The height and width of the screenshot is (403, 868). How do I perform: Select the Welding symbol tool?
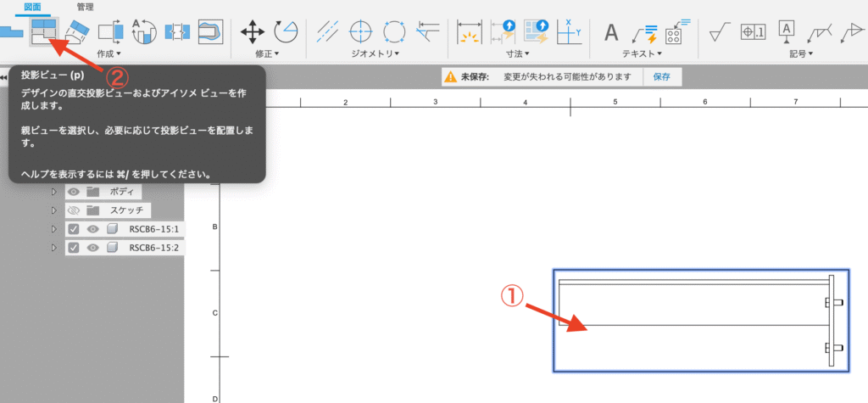pyautogui.click(x=820, y=33)
